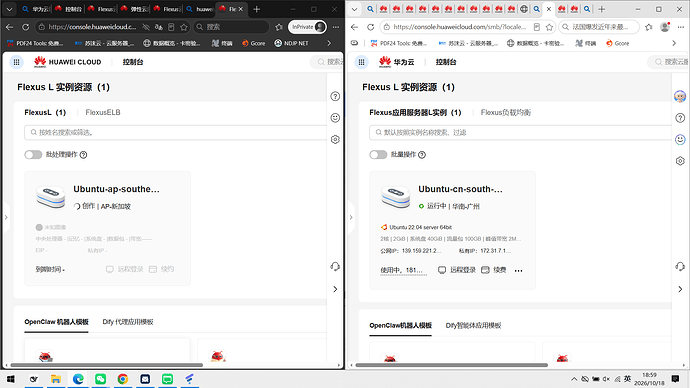
Task: Click batch operation help icon in right window
Action: tap(422, 155)
